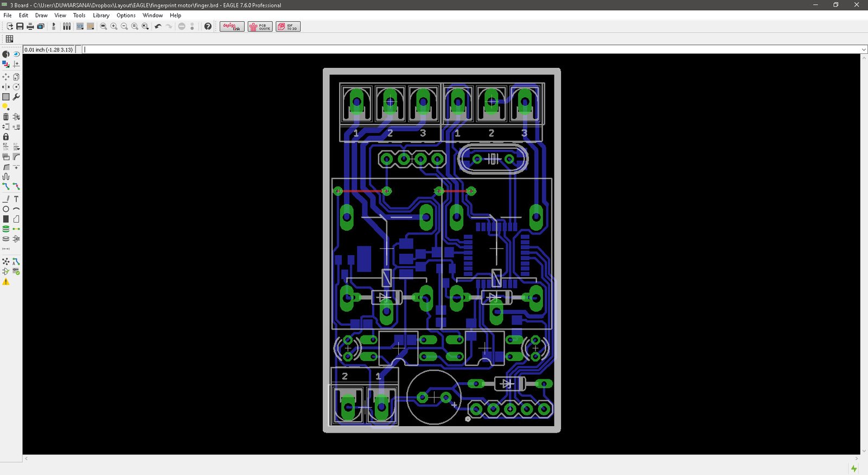Open the SCR script dropdown
Viewport: 868px width, 475px height.
pos(80,26)
